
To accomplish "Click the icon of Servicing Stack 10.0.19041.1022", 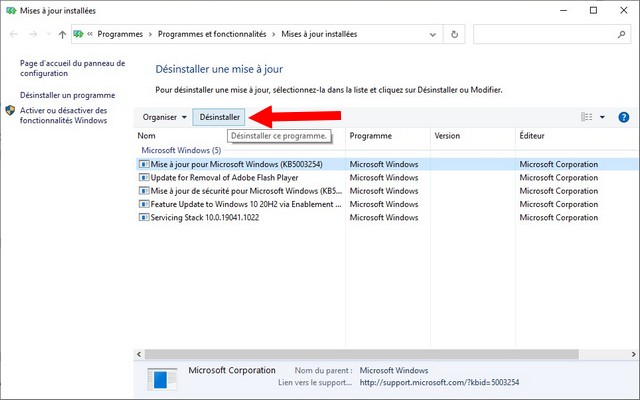I will pyautogui.click(x=144, y=218).
